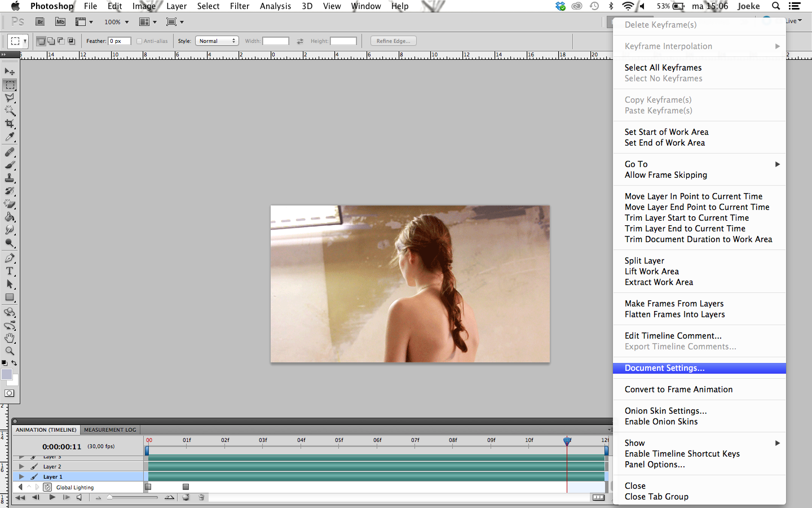Image resolution: width=812 pixels, height=508 pixels.
Task: Select the Polygonal Lasso tool
Action: click(x=10, y=98)
